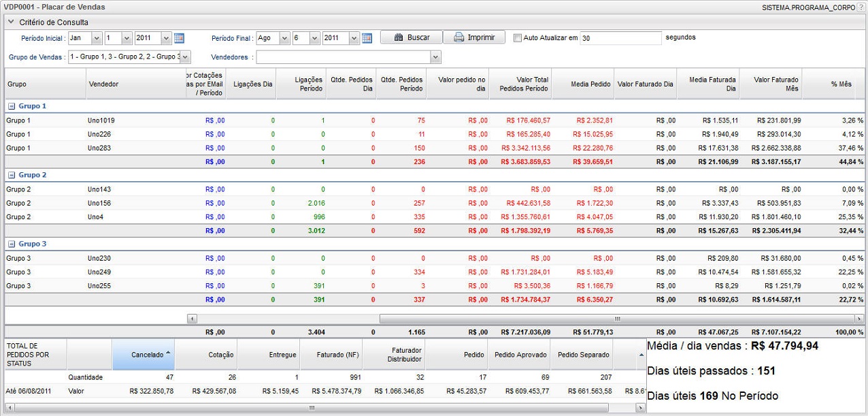
Task: Collapse the Grupo 1 section
Action: click(11, 106)
